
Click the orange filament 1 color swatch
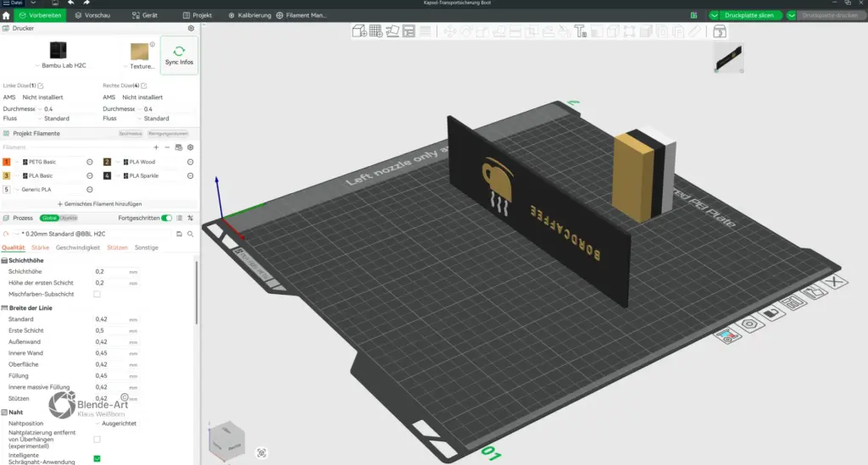click(7, 162)
